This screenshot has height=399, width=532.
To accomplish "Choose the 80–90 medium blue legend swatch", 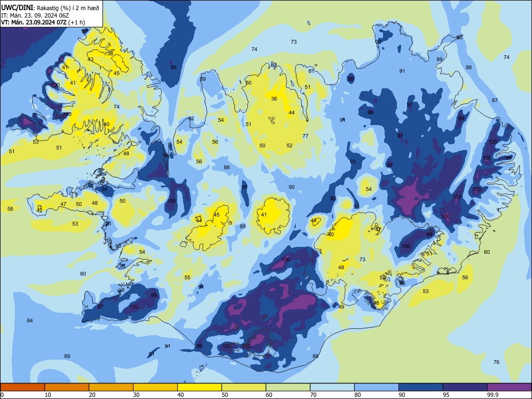I will [x=376, y=387].
